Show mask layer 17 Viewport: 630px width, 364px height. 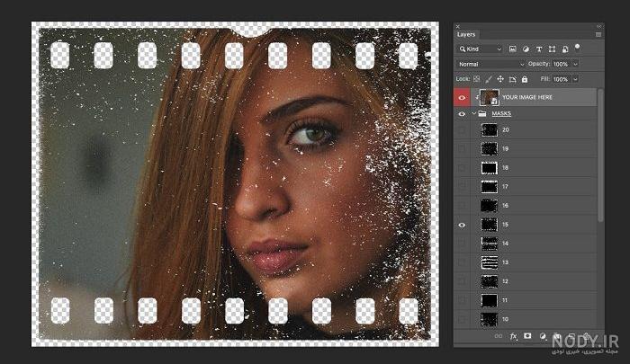462,187
